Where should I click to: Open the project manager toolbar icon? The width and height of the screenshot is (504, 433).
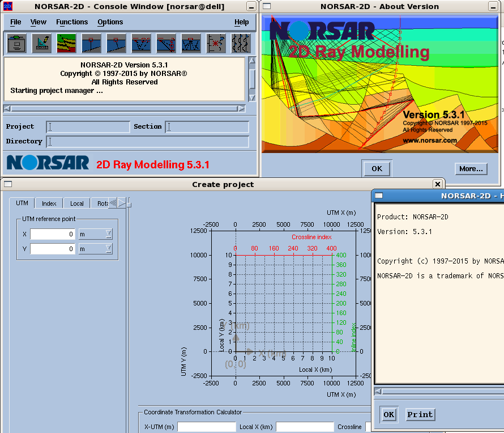click(16, 43)
